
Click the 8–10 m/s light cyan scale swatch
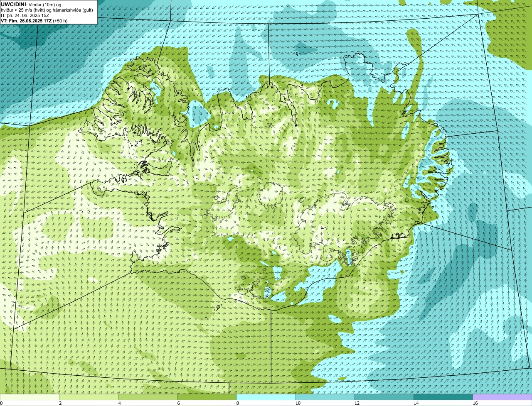coord(266,397)
